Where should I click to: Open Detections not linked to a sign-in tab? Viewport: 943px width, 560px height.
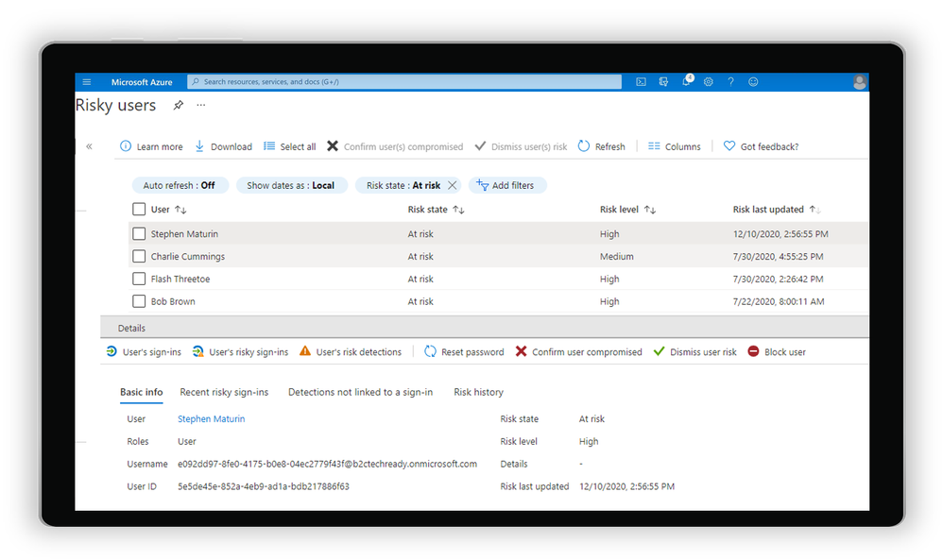coord(360,392)
